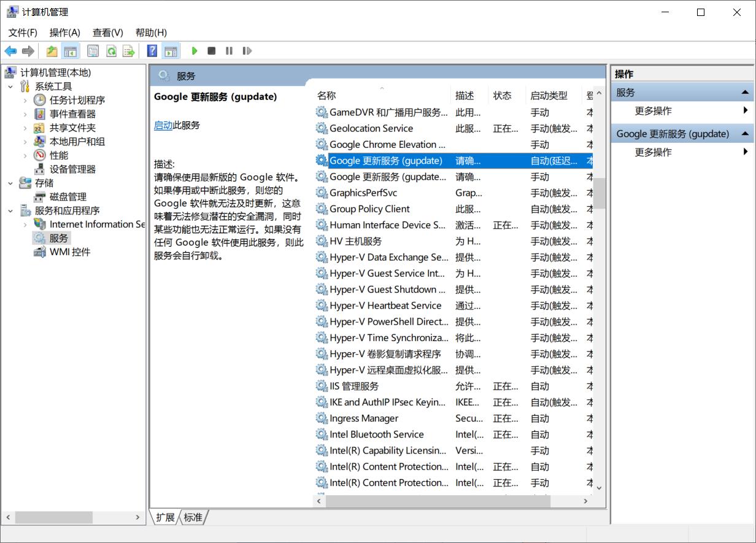
Task: Sort services by 启动类型 column header
Action: click(x=549, y=96)
